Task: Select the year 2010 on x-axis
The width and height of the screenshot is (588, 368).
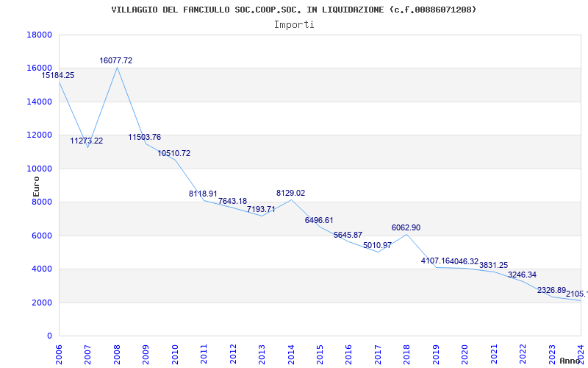Action: pyautogui.click(x=175, y=354)
